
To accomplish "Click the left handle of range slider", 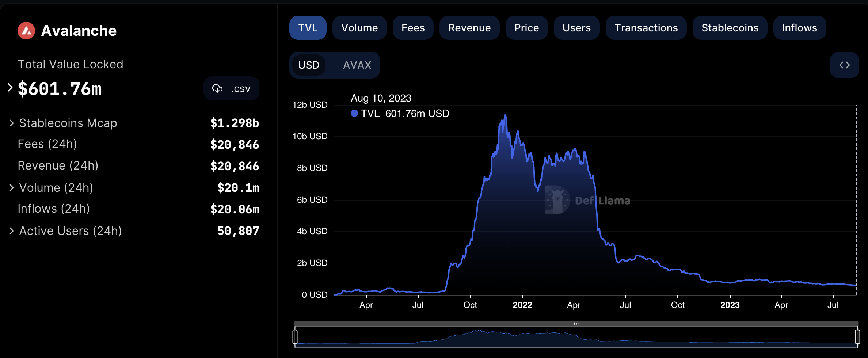I will 295,336.
